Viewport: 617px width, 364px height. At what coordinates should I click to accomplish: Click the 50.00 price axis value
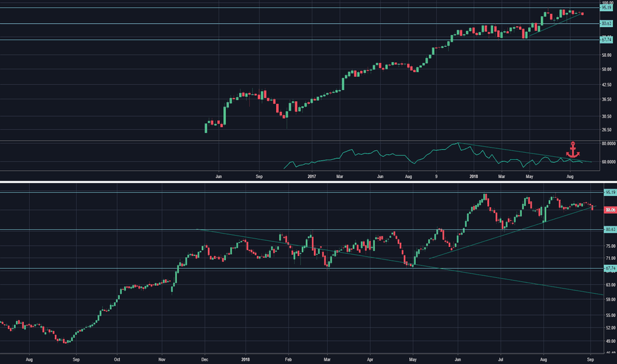(x=606, y=69)
